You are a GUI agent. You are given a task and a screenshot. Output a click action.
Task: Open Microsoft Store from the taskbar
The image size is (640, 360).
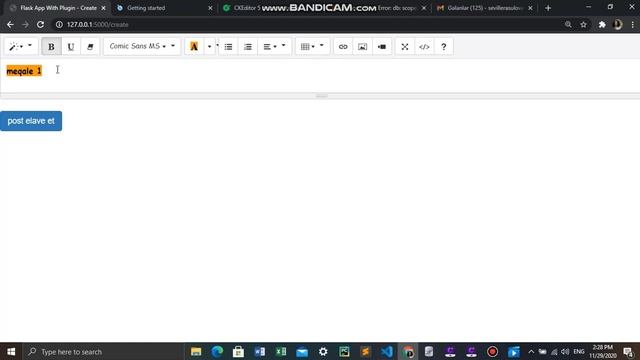[x=238, y=351]
